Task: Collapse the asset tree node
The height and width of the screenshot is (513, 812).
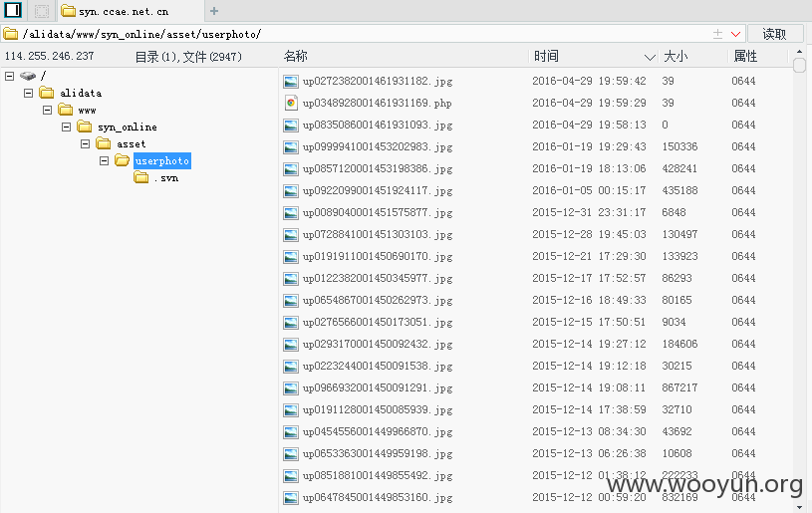Action: pyautogui.click(x=86, y=143)
